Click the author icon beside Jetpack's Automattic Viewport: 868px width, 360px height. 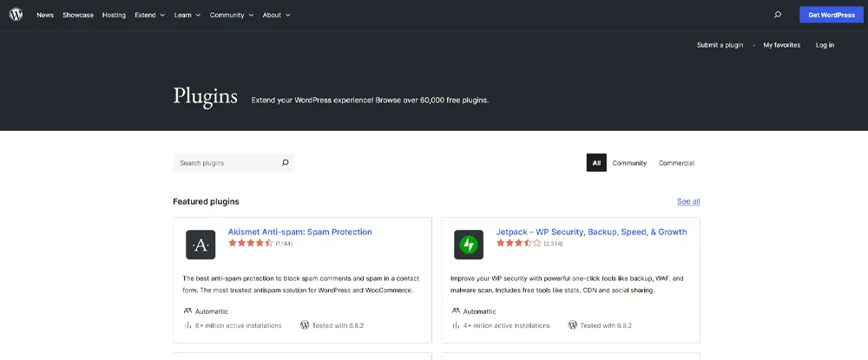click(x=456, y=311)
